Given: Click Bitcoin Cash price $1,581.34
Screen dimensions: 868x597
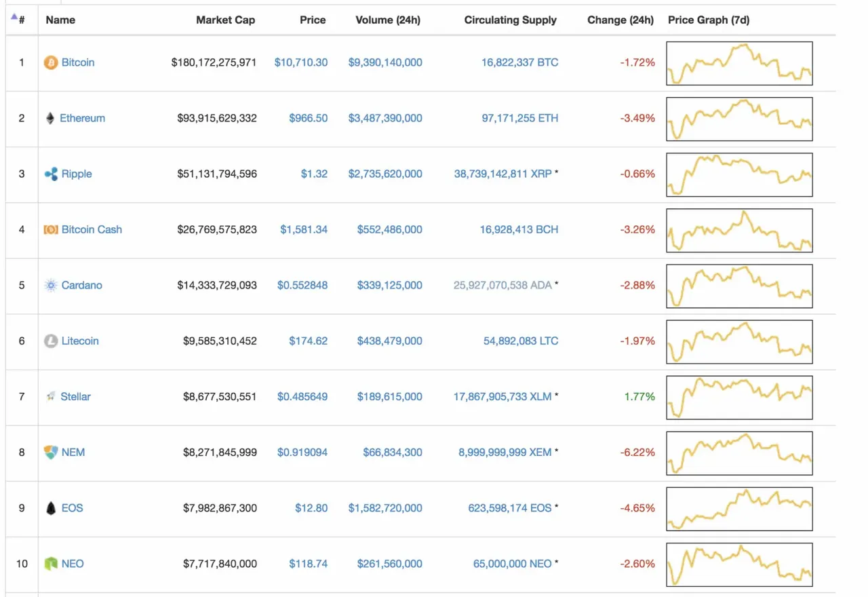Looking at the screenshot, I should (304, 229).
